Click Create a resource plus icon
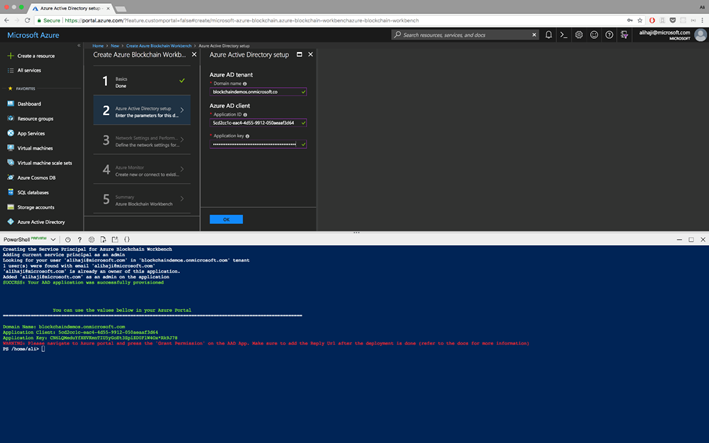The image size is (709, 443). tap(10, 56)
